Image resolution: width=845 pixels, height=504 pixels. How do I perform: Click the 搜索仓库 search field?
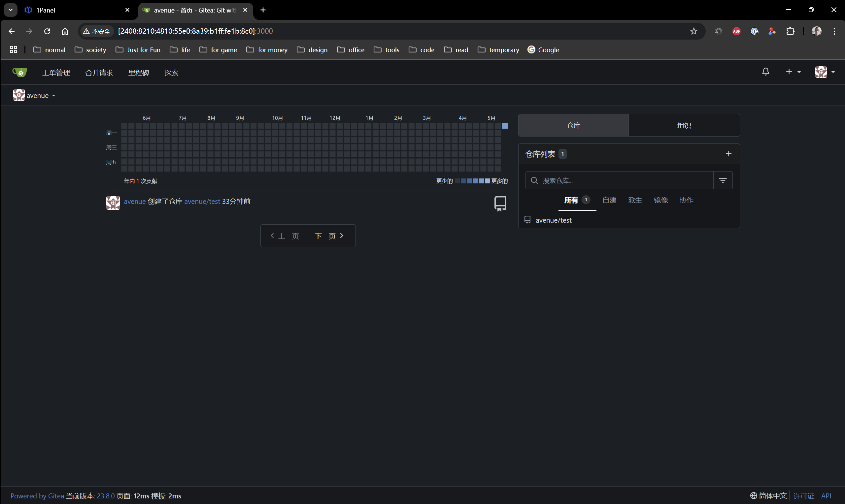click(624, 181)
